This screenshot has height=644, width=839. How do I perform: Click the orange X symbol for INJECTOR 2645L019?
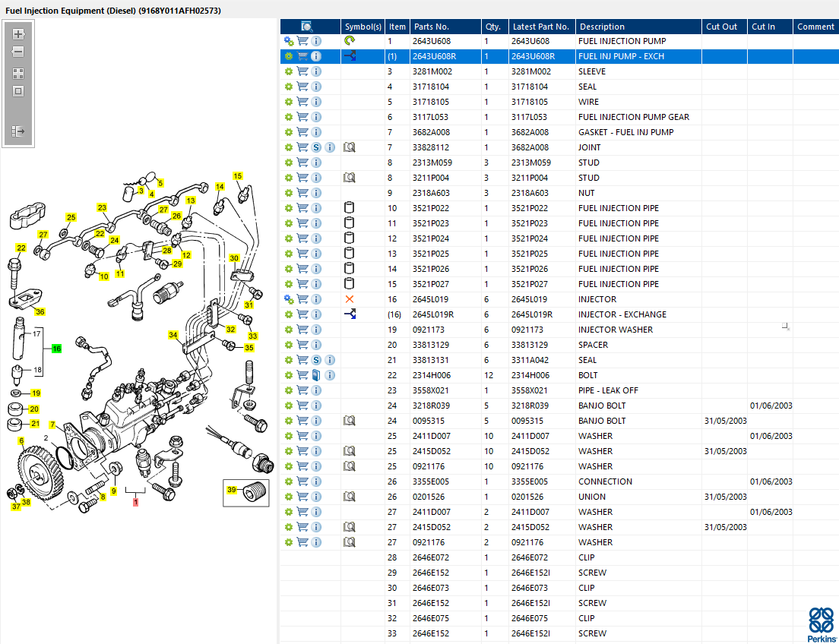[350, 299]
